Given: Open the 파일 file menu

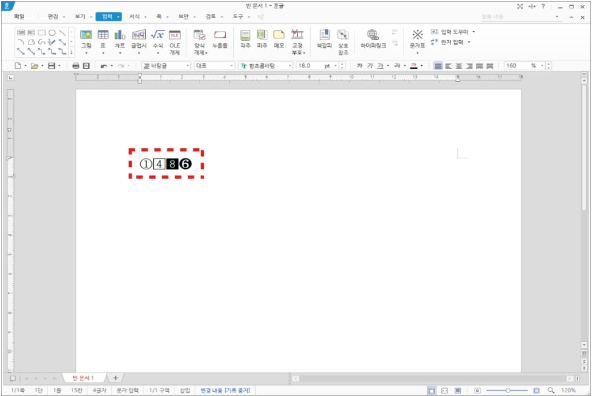Looking at the screenshot, I should coord(19,17).
